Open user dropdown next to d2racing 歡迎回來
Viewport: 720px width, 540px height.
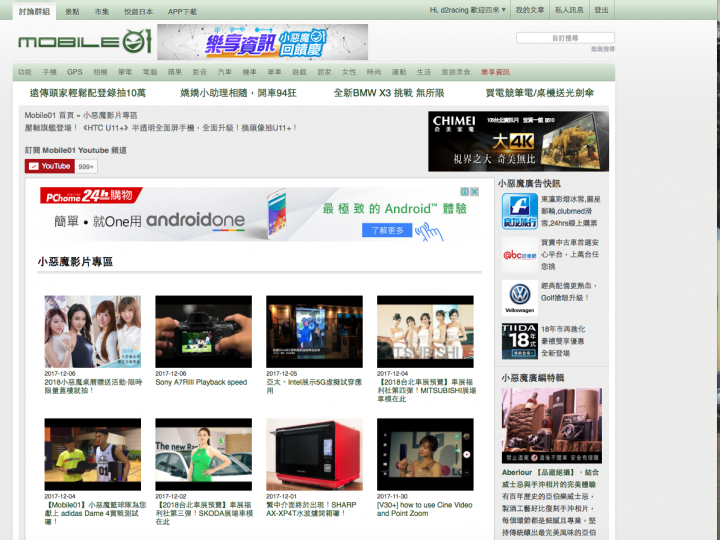pyautogui.click(x=504, y=10)
